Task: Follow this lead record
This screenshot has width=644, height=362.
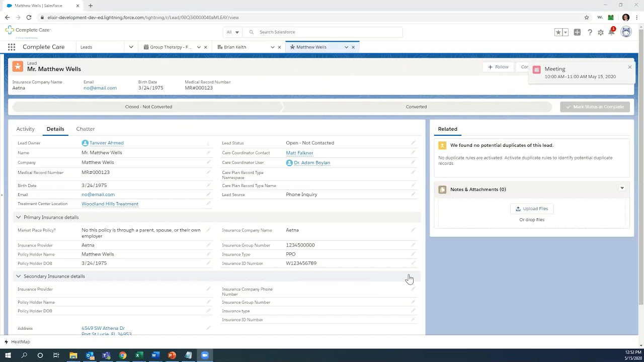Action: click(498, 67)
